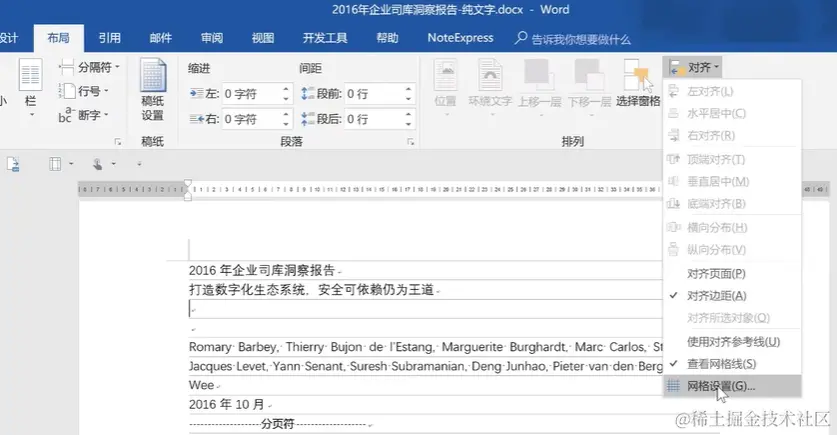Screen dimensions: 837x435
Task: Select 对齐页面(P) option
Action: 732,274
